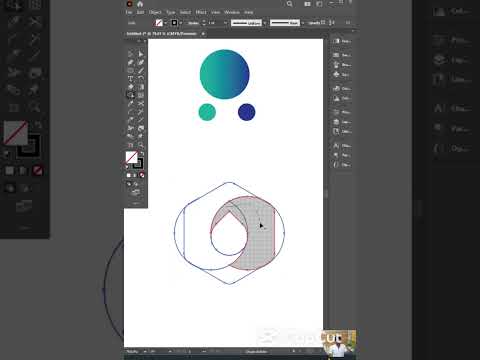Viewport: 480px width, 360px height.
Task: Set paint mode to None
Action: (142, 175)
